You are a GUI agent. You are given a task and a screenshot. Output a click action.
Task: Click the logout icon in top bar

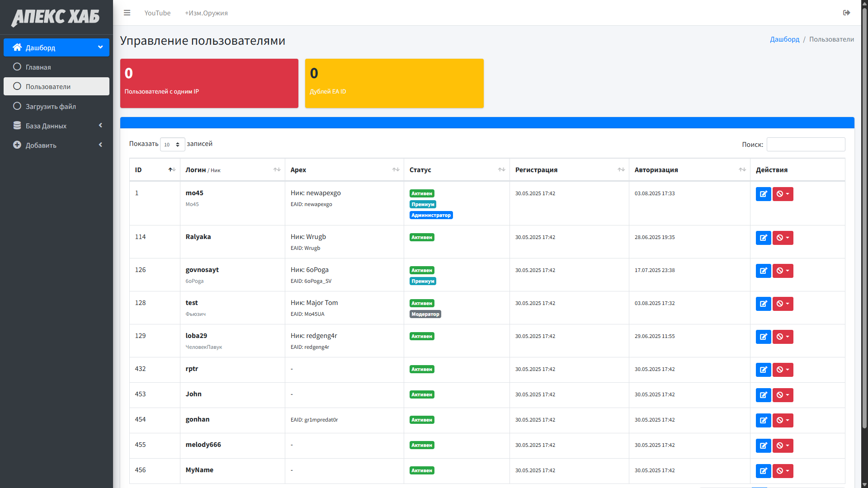pos(846,13)
